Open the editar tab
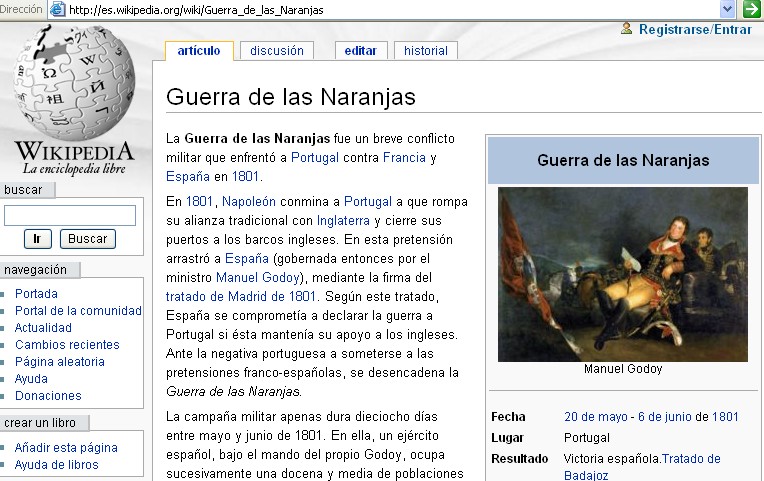The width and height of the screenshot is (764, 481). pos(361,51)
